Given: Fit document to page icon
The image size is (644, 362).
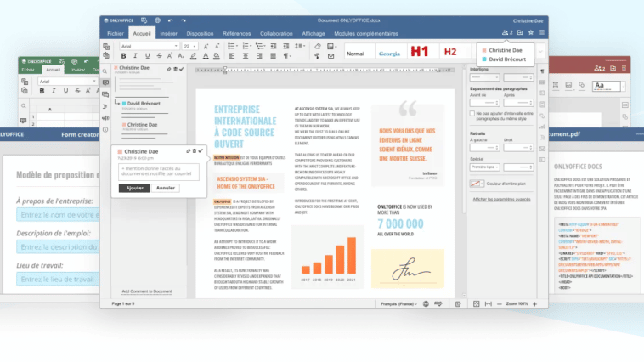Looking at the screenshot, I should click(476, 304).
